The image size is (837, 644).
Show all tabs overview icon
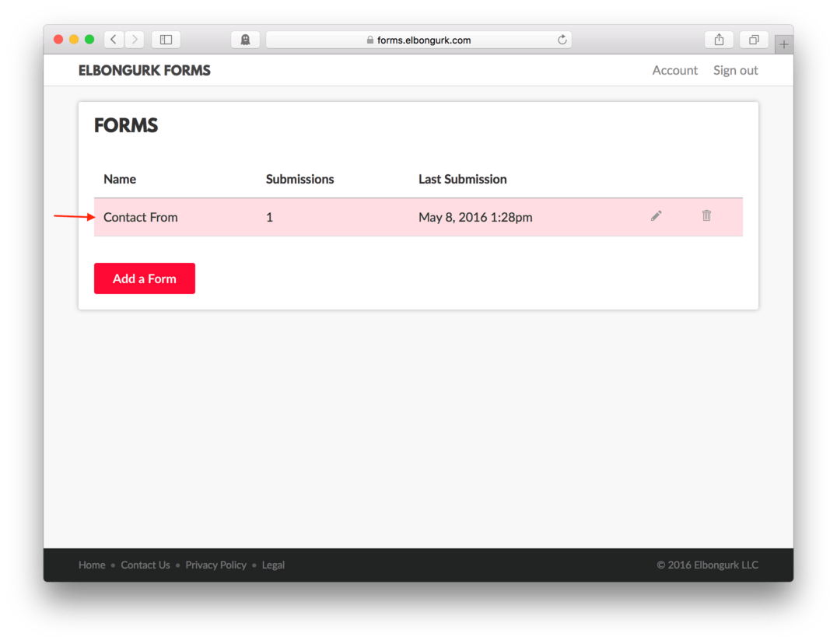point(754,40)
